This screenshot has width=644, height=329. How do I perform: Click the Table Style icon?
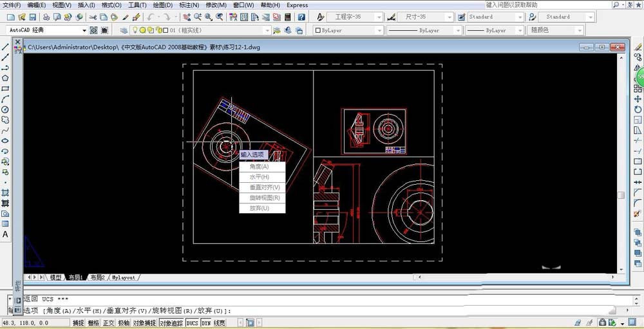point(461,17)
